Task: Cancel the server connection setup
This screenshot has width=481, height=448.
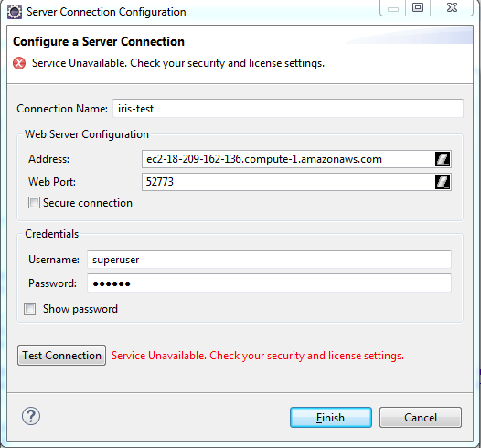Action: coord(421,417)
